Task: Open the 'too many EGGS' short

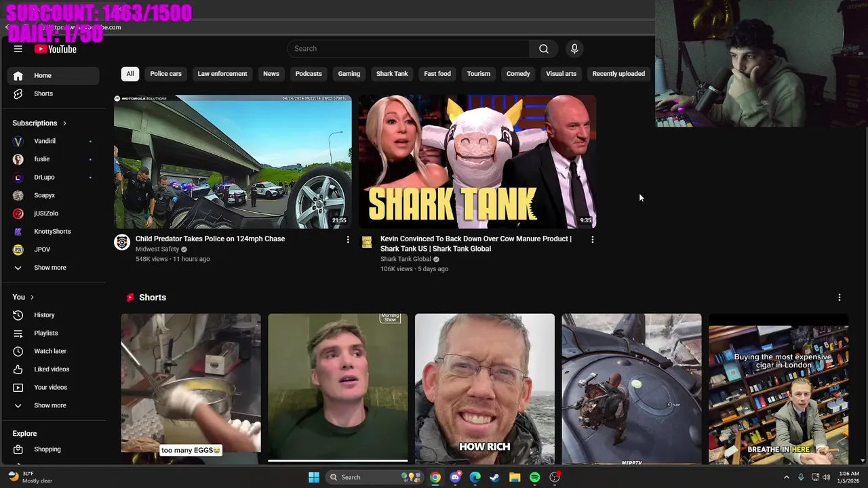Action: click(191, 388)
